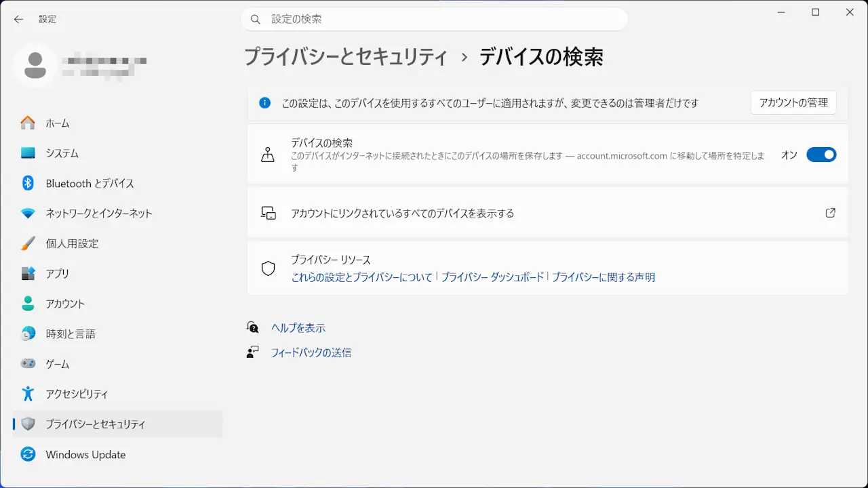This screenshot has height=488, width=868.
Task: Select the ゲーム controller icon
Action: coord(28,364)
